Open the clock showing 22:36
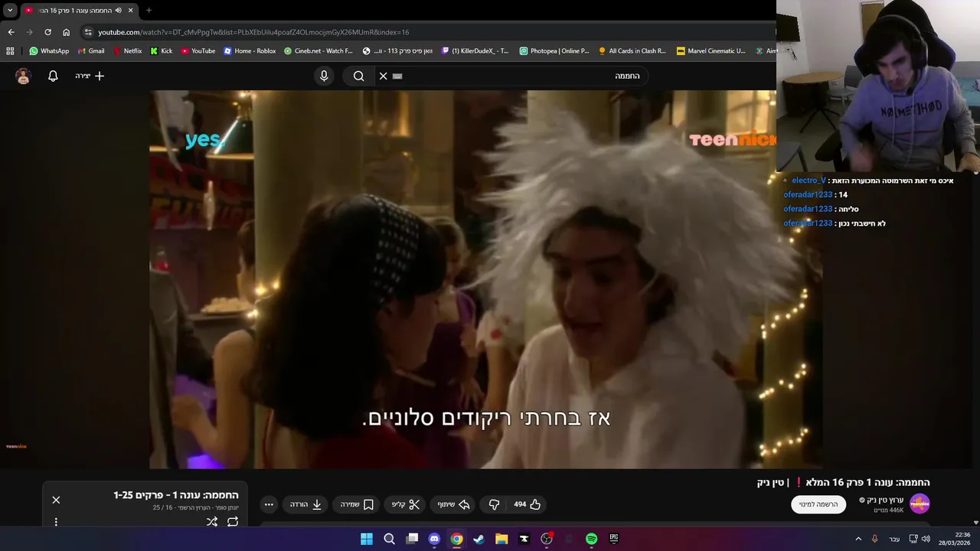980x551 pixels. pyautogui.click(x=956, y=539)
